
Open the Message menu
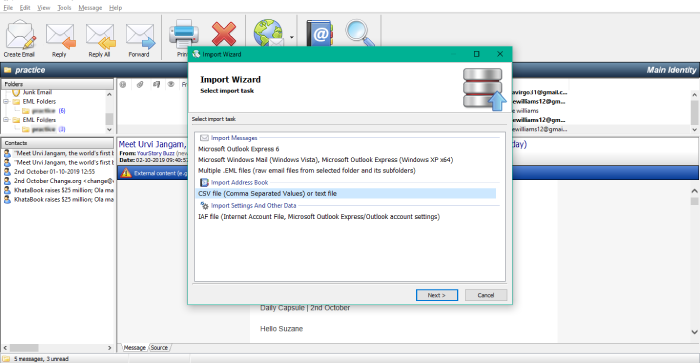[x=90, y=8]
